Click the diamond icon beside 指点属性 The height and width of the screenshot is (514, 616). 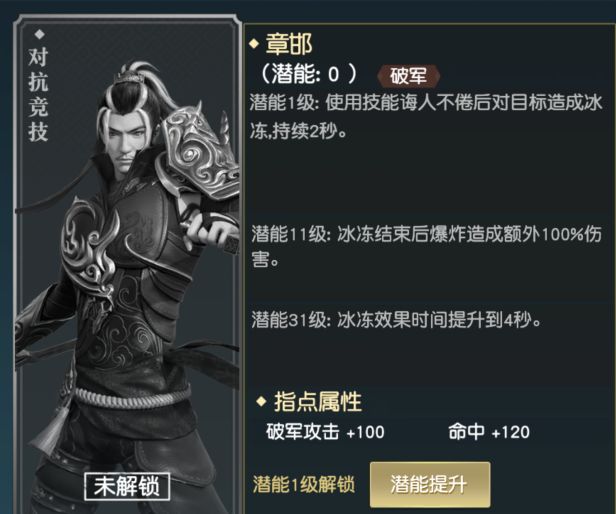tap(261, 402)
